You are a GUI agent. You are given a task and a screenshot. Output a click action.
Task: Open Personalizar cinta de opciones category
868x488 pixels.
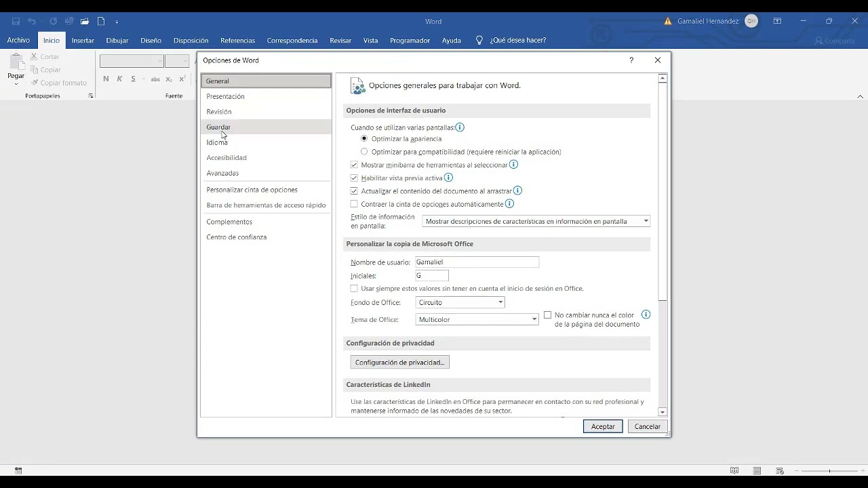point(266,190)
